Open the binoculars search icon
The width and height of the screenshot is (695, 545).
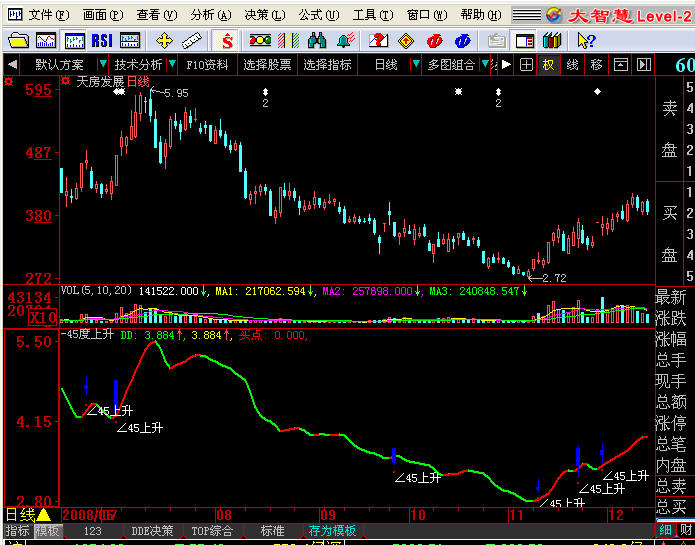click(x=317, y=41)
